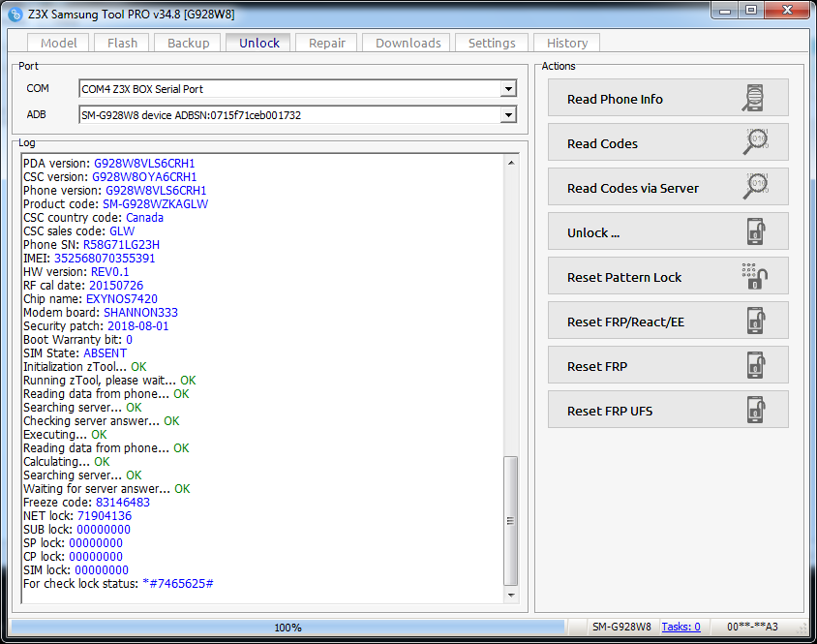817x644 pixels.
Task: Expand the COM port dropdown arrow
Action: pyautogui.click(x=508, y=89)
